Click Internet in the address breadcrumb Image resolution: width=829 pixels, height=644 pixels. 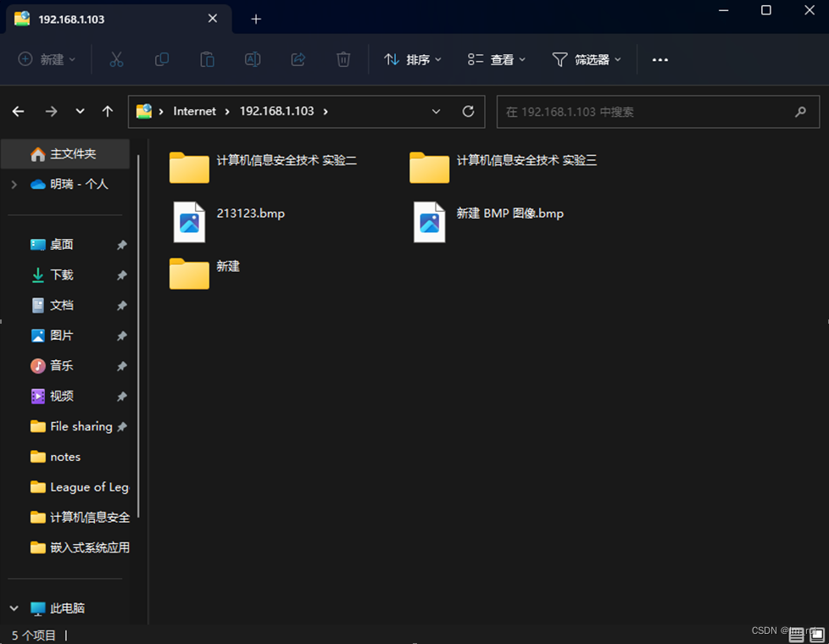(x=195, y=111)
